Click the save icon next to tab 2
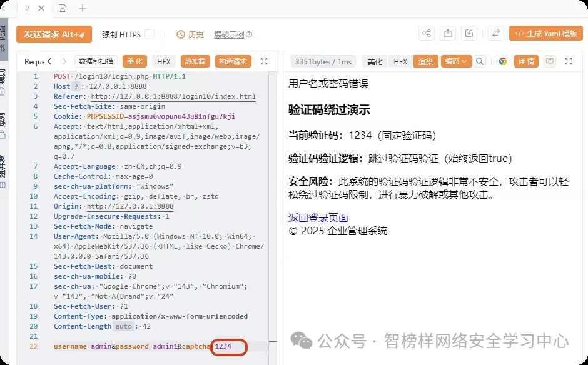588x365 pixels. pos(63,8)
